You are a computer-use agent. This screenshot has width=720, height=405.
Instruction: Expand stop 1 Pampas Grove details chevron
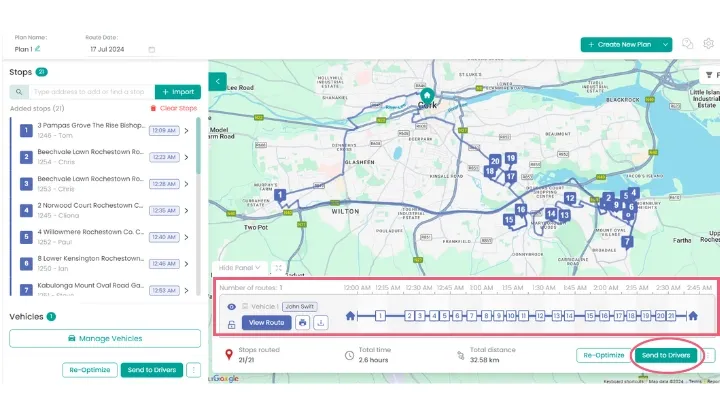(186, 130)
